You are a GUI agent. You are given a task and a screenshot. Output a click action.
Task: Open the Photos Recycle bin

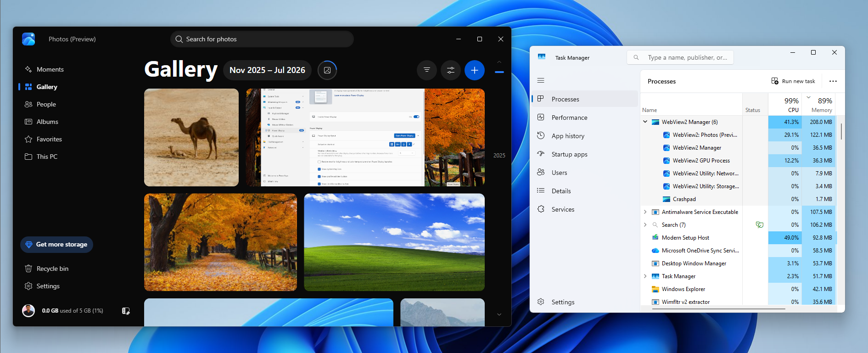click(x=46, y=269)
